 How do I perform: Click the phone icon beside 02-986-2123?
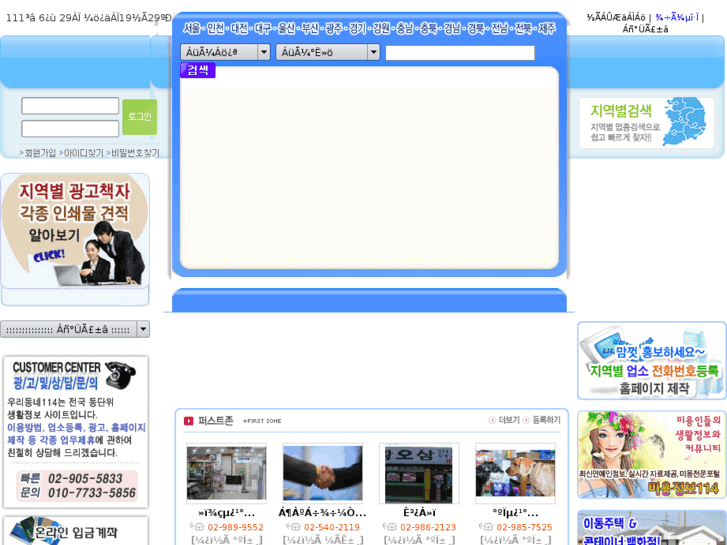(x=389, y=526)
